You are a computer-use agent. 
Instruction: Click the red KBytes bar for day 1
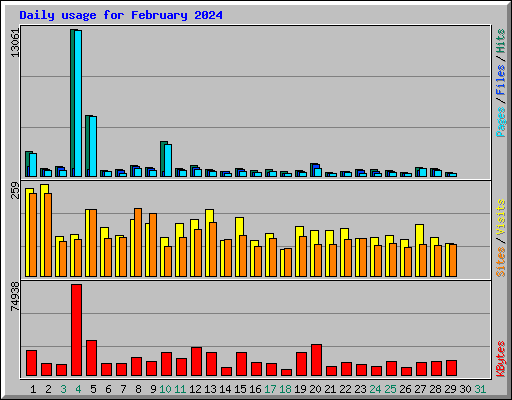[x=31, y=363]
